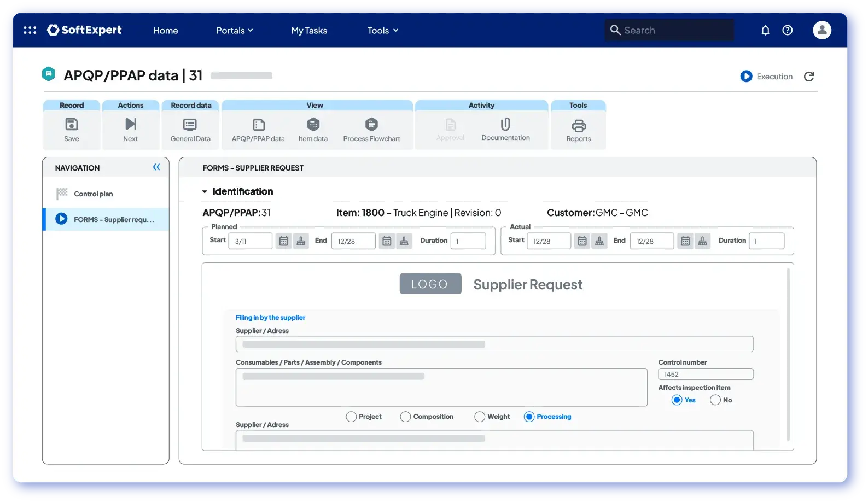
Task: Expand the Portals dropdown menu
Action: 235,31
